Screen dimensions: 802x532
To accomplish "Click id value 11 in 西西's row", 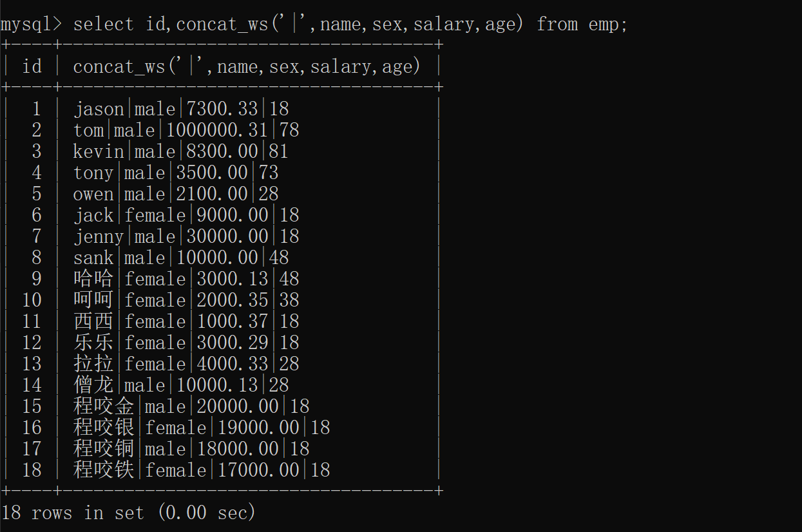I will pyautogui.click(x=32, y=321).
